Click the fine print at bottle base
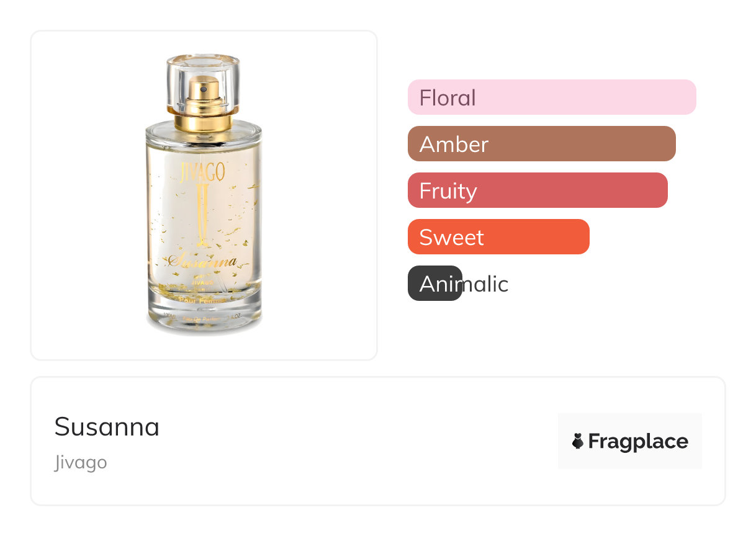Screen dimensions: 756x536 [x=202, y=316]
